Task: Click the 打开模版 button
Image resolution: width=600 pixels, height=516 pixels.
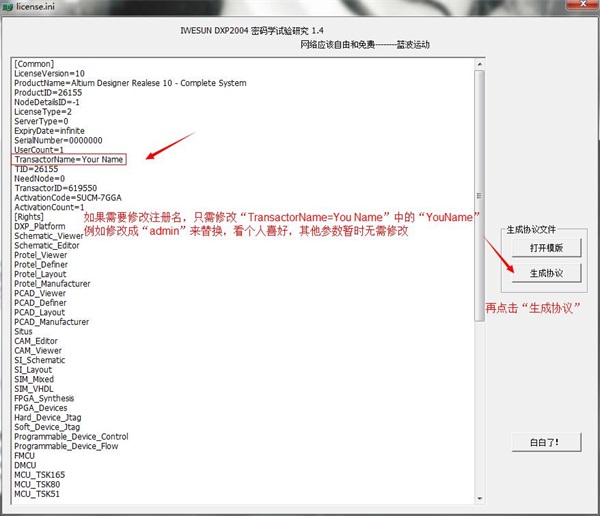Action: (546, 248)
